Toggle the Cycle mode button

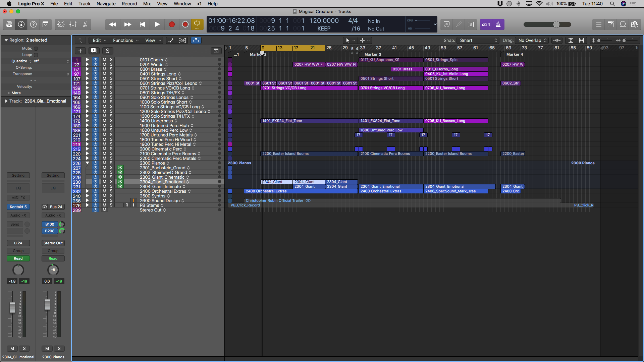(x=197, y=24)
